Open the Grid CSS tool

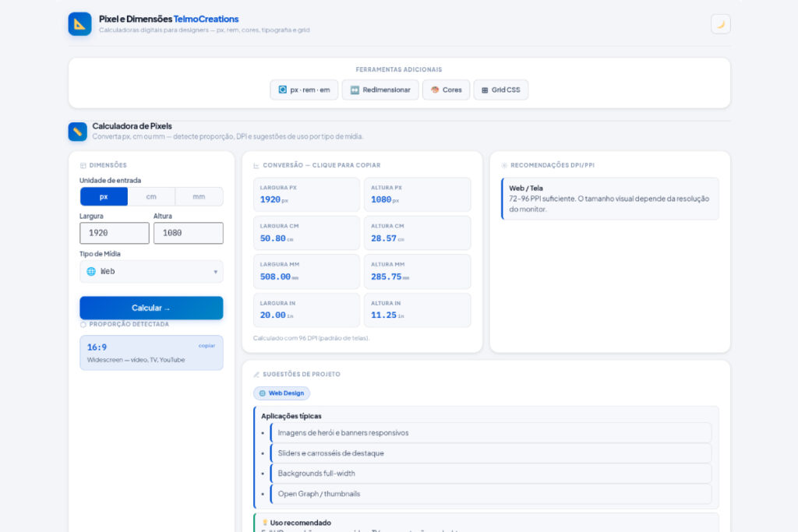(500, 90)
